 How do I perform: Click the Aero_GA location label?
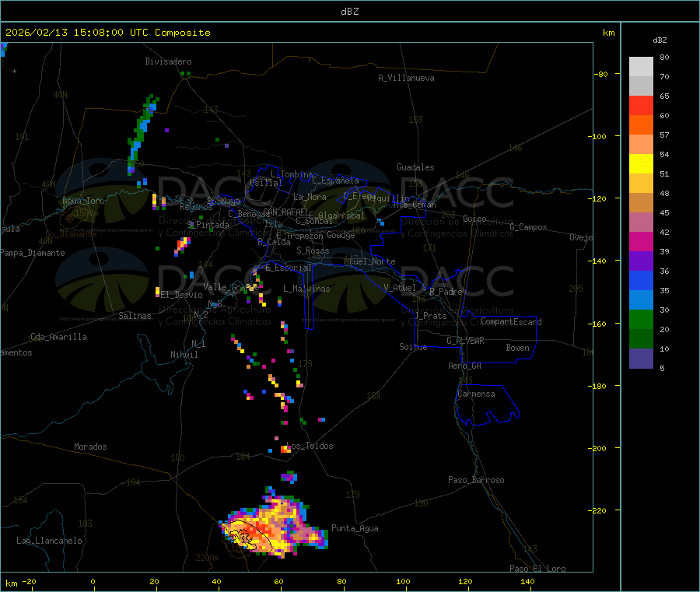tap(465, 366)
